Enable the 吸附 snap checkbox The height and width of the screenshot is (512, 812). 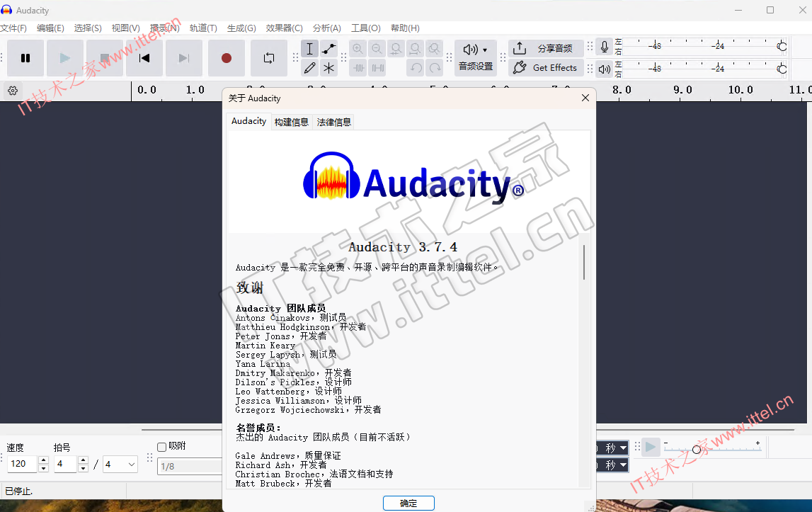(x=161, y=447)
